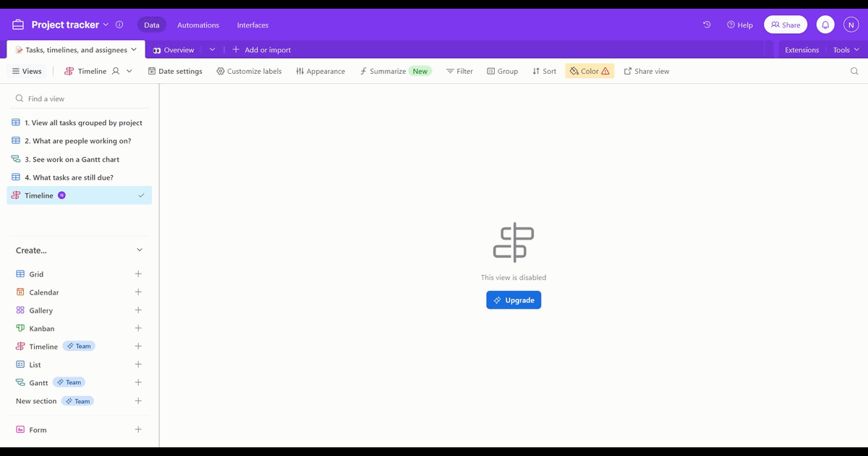The height and width of the screenshot is (456, 868).
Task: Open the Overview table tab
Action: pos(174,50)
